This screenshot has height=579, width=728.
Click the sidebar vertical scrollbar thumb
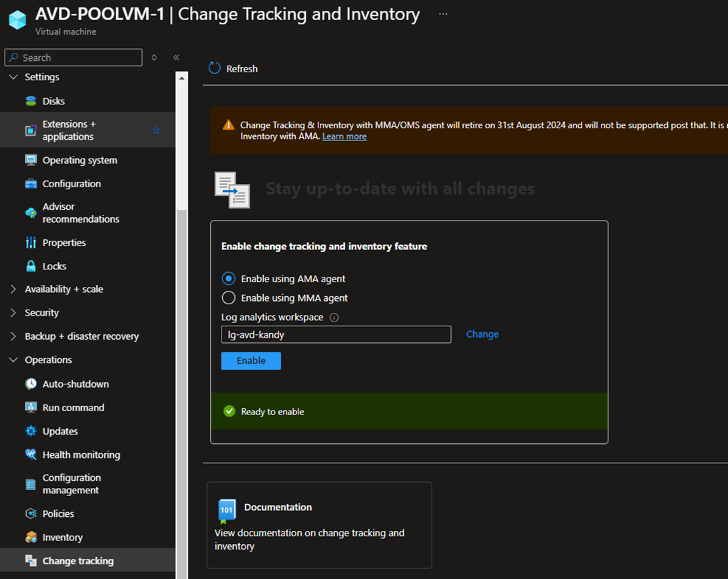click(182, 394)
